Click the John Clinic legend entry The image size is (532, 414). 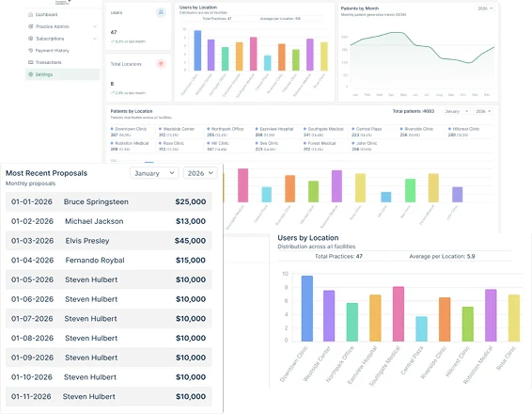click(365, 146)
